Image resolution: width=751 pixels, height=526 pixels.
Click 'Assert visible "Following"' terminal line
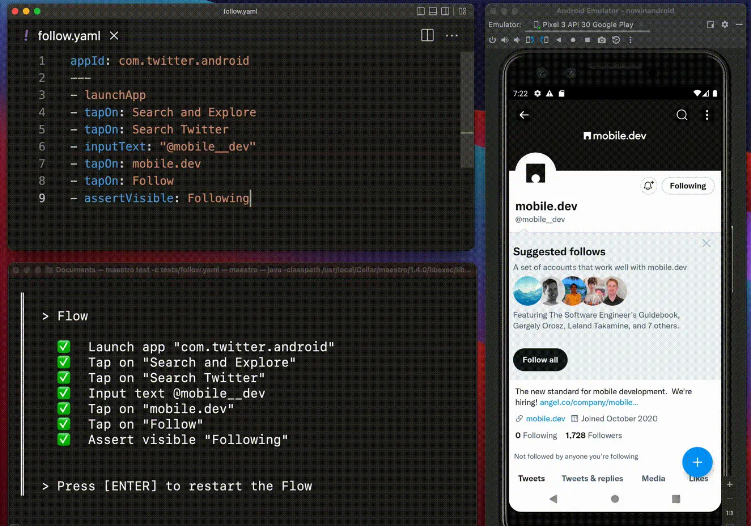coord(188,440)
